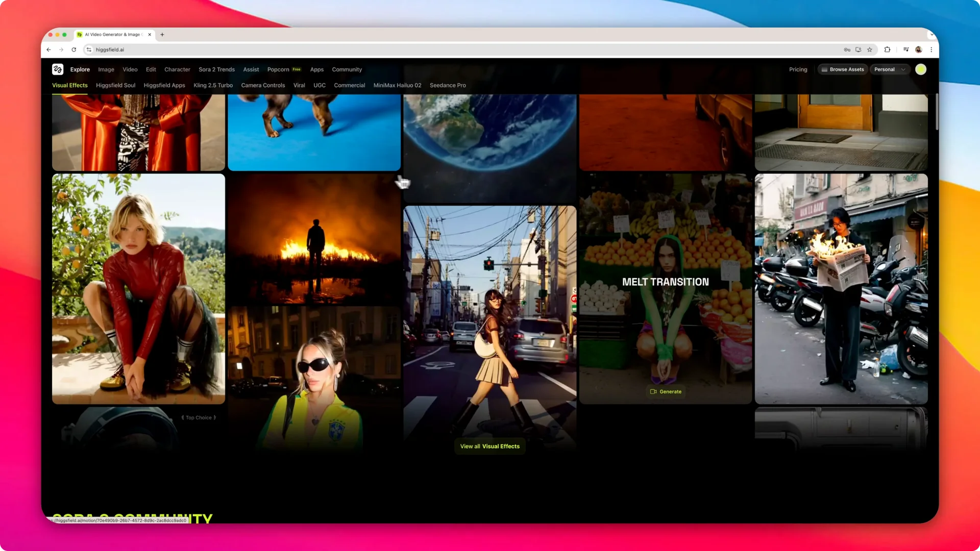The height and width of the screenshot is (551, 980).
Task: Open the Pricing page
Action: click(798, 69)
